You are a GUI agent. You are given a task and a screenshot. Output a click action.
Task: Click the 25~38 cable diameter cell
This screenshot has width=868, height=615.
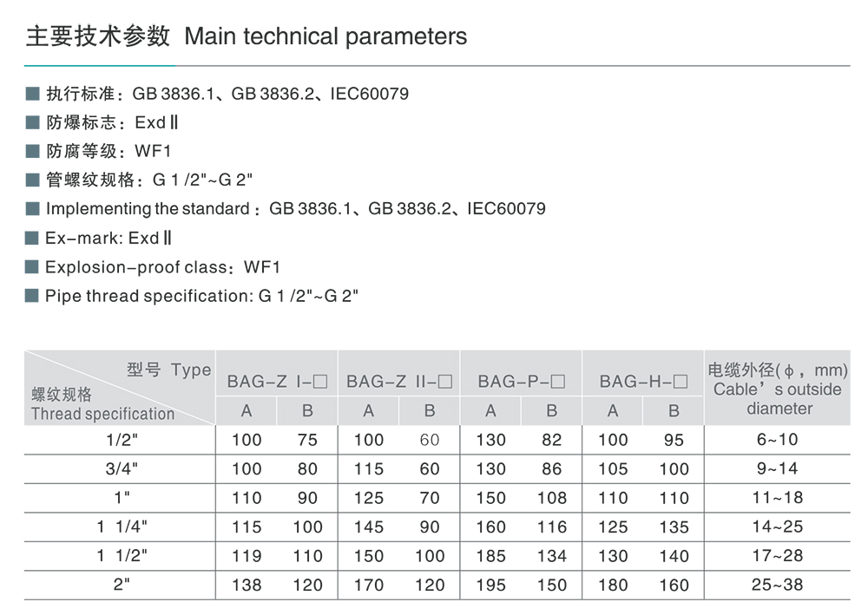pos(777,585)
